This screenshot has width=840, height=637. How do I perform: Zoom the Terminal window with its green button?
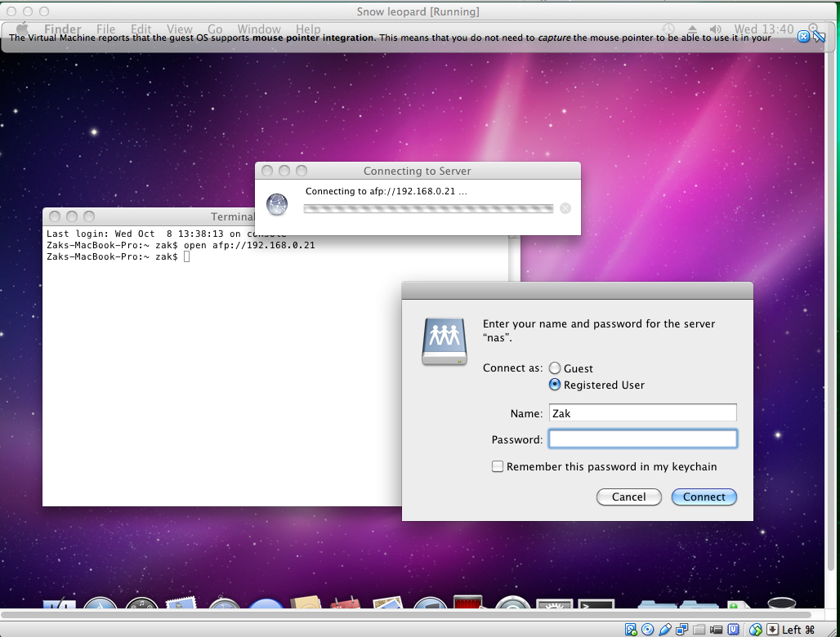[x=89, y=216]
